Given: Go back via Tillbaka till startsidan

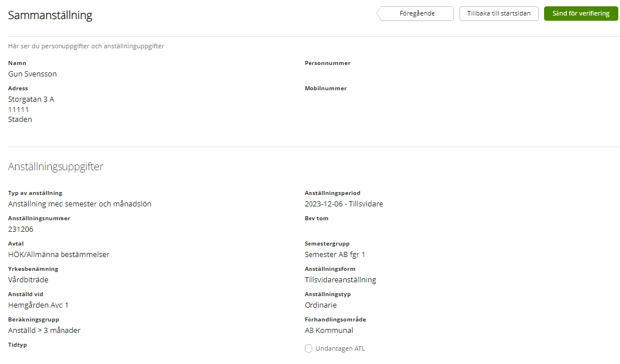Looking at the screenshot, I should click(499, 14).
